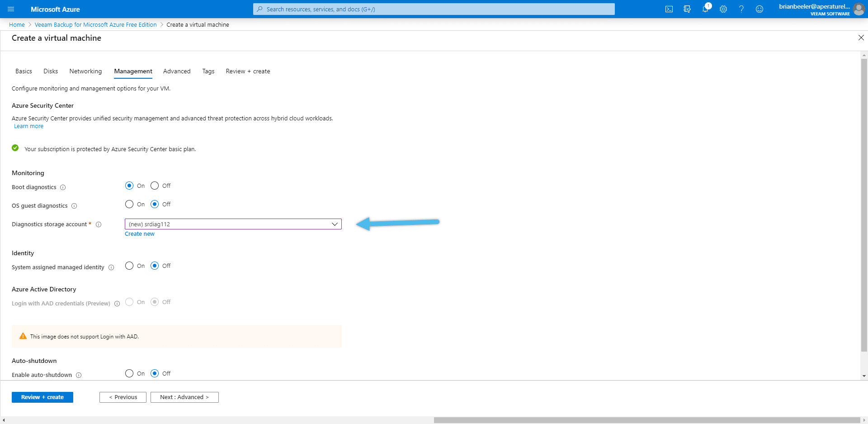Click the AAD login not supported warning

[177, 336]
